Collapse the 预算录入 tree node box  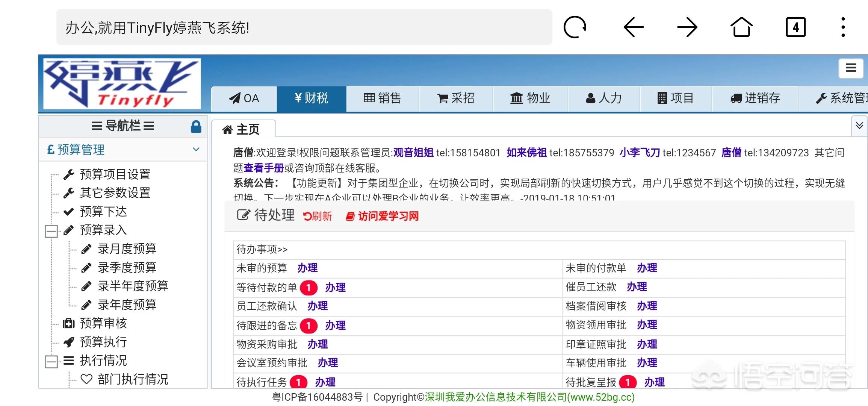click(51, 231)
